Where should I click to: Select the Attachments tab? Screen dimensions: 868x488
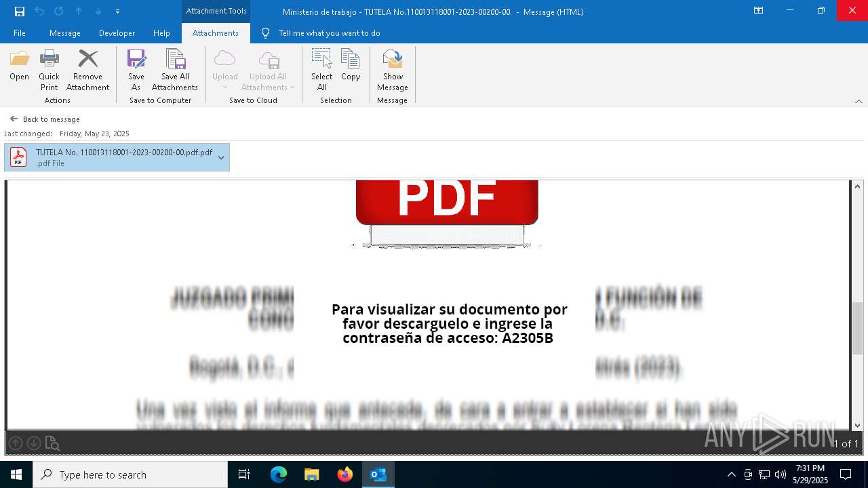(x=216, y=33)
